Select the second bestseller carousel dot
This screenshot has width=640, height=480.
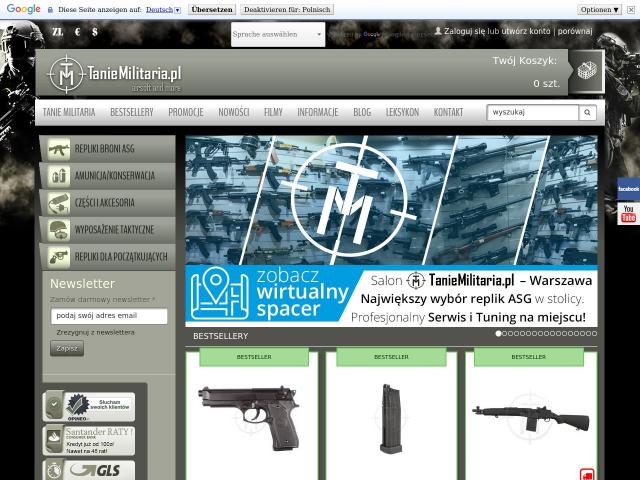coord(504,333)
